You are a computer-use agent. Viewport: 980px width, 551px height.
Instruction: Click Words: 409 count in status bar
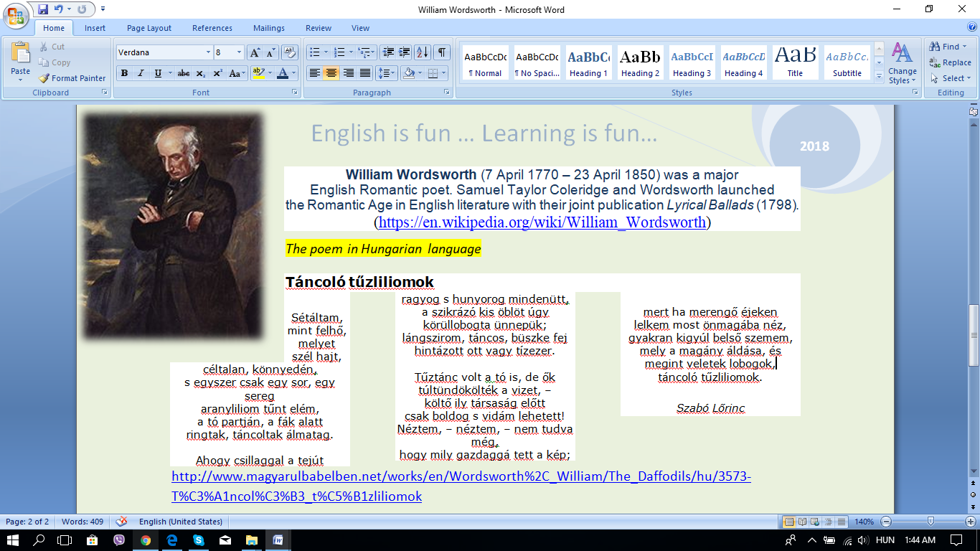tap(83, 522)
